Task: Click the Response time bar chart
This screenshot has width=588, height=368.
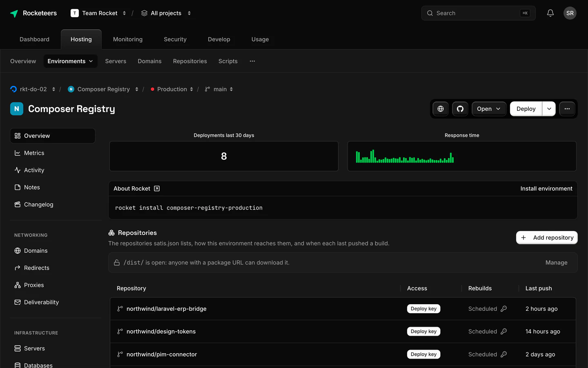Action: (405, 156)
